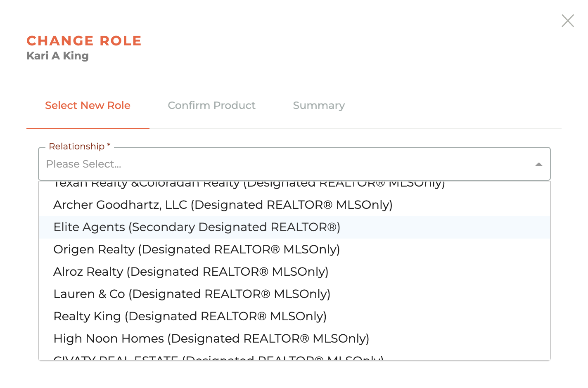The width and height of the screenshot is (588, 388).
Task: Click the CHANGE ROLE heading
Action: click(84, 41)
